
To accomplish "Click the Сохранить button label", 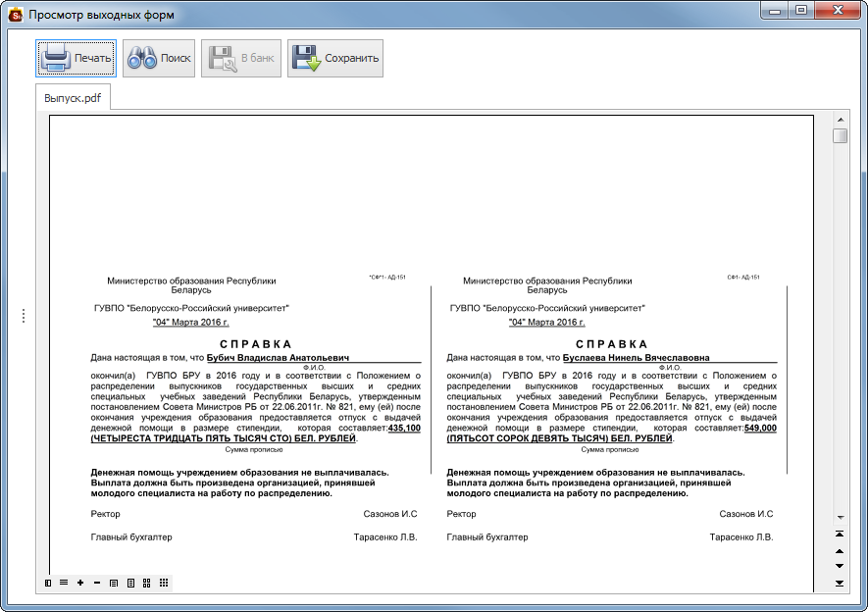I will pos(351,58).
